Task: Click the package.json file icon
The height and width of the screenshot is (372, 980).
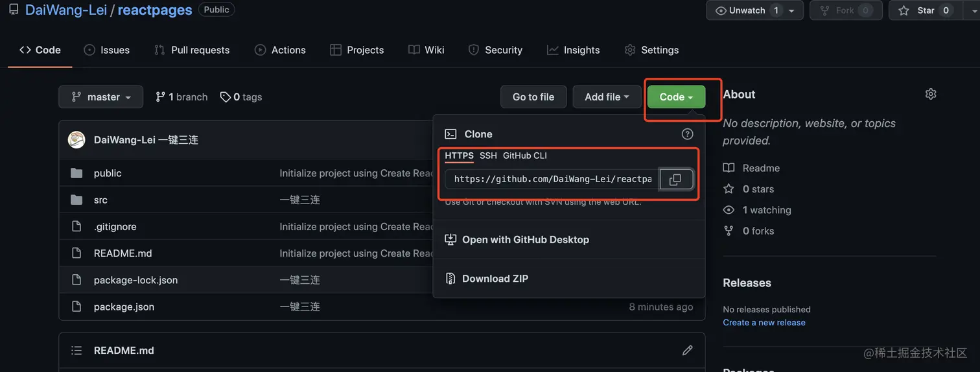Action: 76,307
